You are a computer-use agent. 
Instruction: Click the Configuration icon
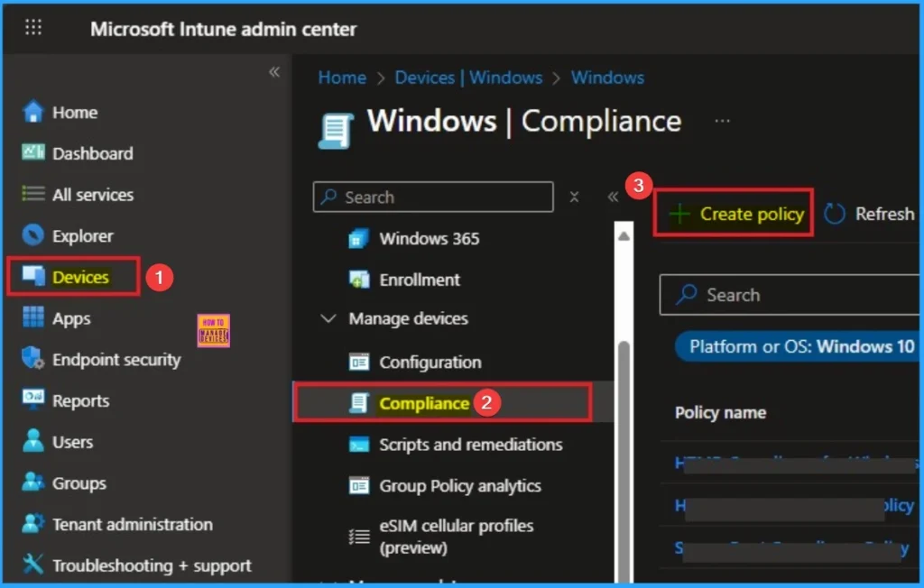click(x=359, y=362)
